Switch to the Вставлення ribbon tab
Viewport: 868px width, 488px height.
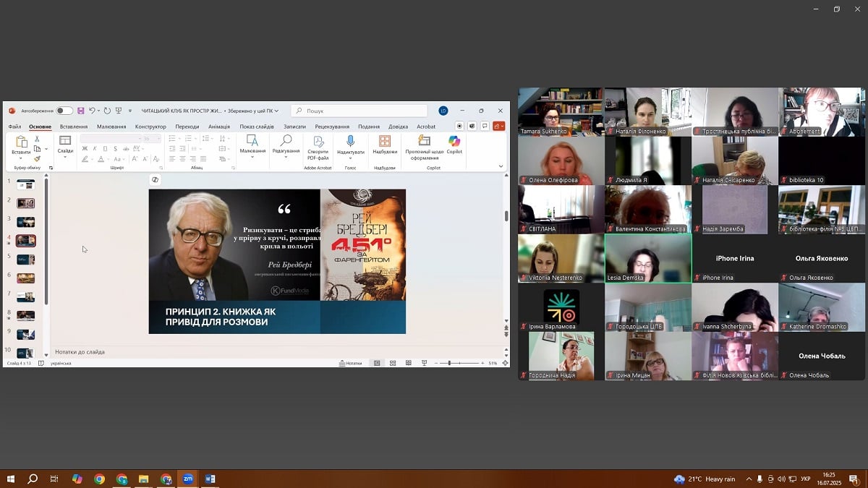[74, 127]
